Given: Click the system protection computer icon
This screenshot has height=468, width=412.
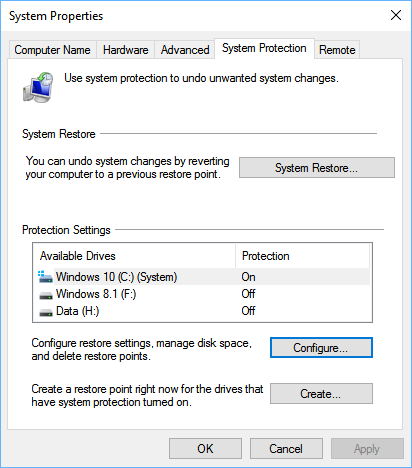Looking at the screenshot, I should [38, 87].
